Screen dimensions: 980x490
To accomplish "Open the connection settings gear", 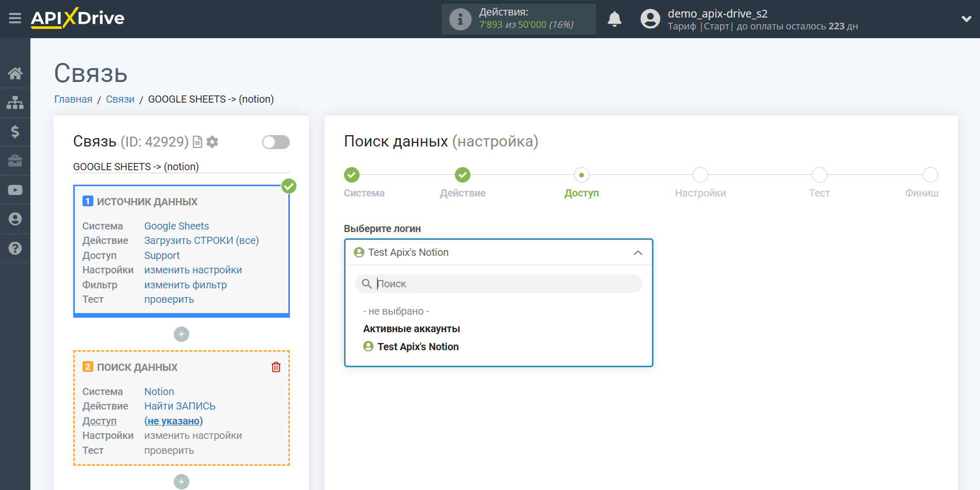I will pos(212,142).
